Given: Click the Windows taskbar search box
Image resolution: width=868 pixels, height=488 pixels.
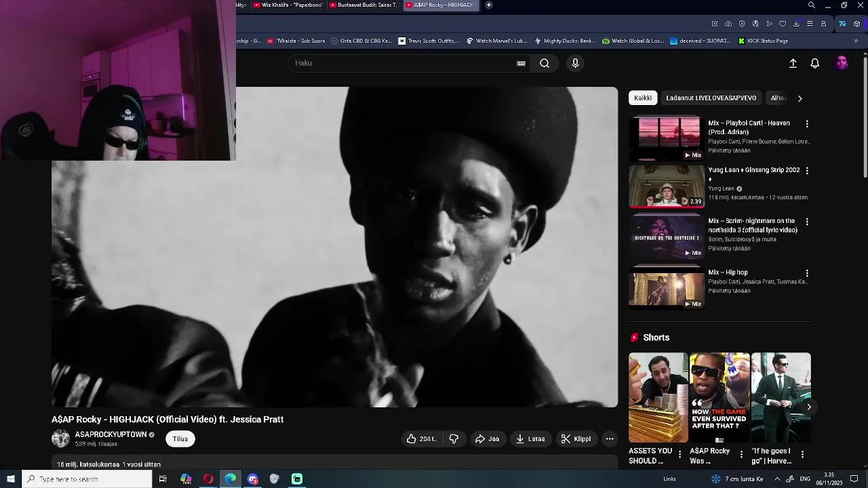Looking at the screenshot, I should (x=87, y=479).
